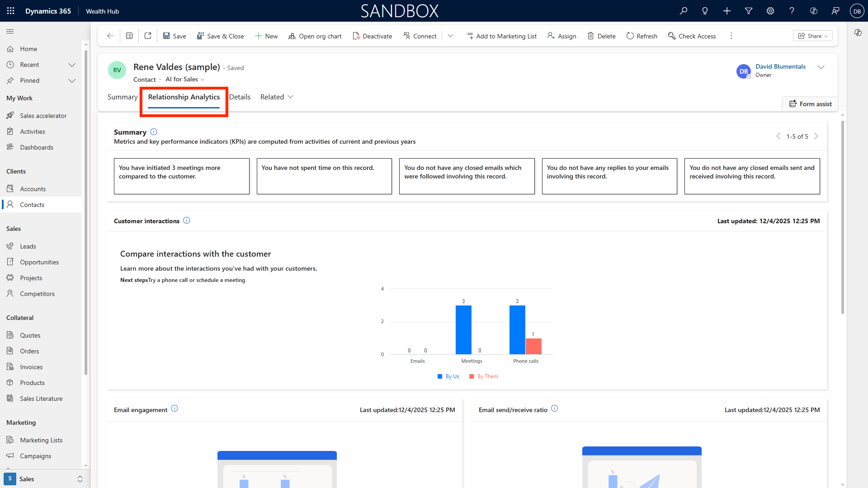
Task: Open Opportunities in the sidebar
Action: tap(39, 262)
